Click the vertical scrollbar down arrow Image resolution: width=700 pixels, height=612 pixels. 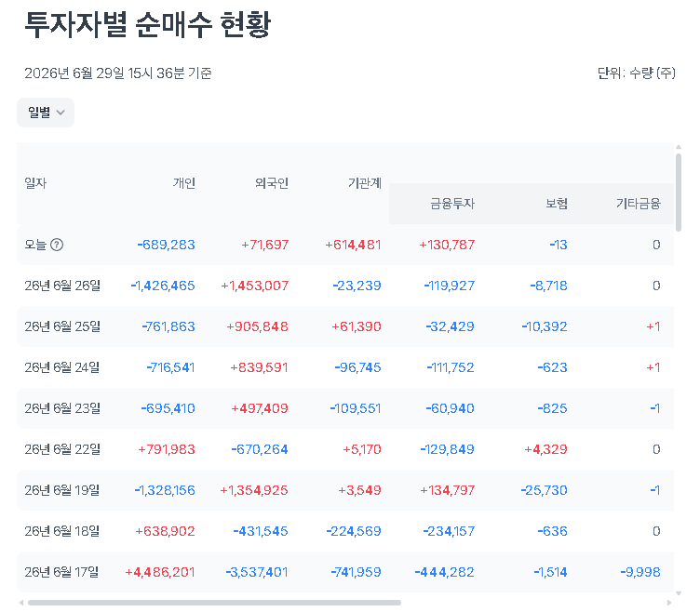(x=679, y=593)
